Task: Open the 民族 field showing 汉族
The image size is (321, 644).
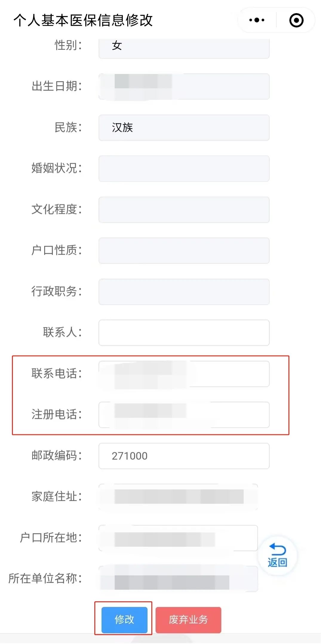Action: click(184, 128)
